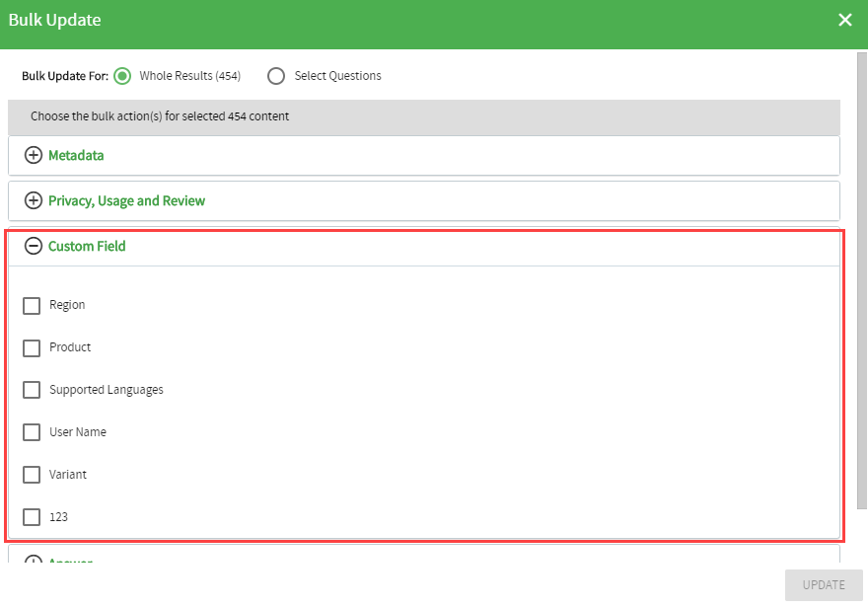868x607 pixels.
Task: Click the User Name label
Action: pos(78,432)
